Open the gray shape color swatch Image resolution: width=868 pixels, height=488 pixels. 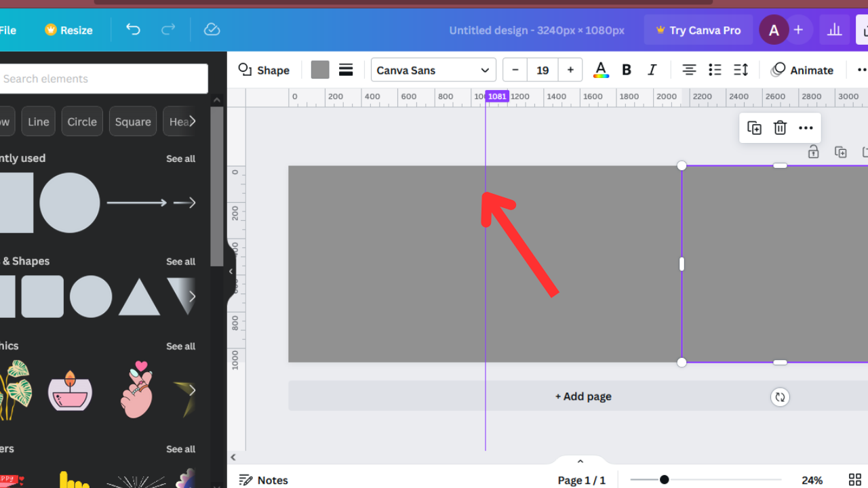[320, 70]
